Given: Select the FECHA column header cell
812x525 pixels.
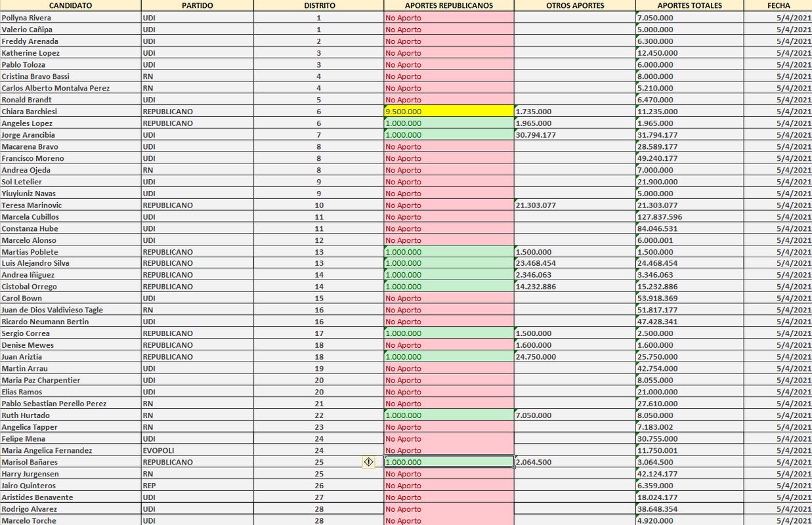Looking at the screenshot, I should 779,5.
